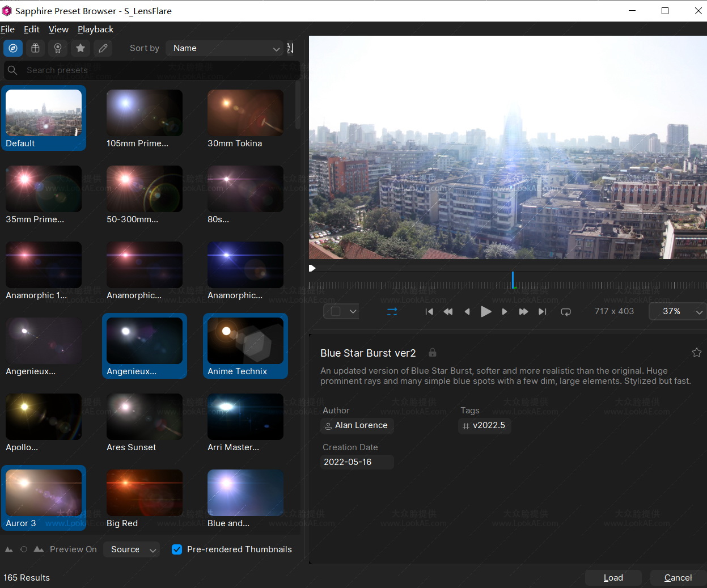Click the Alan Lorence author tag

point(357,425)
